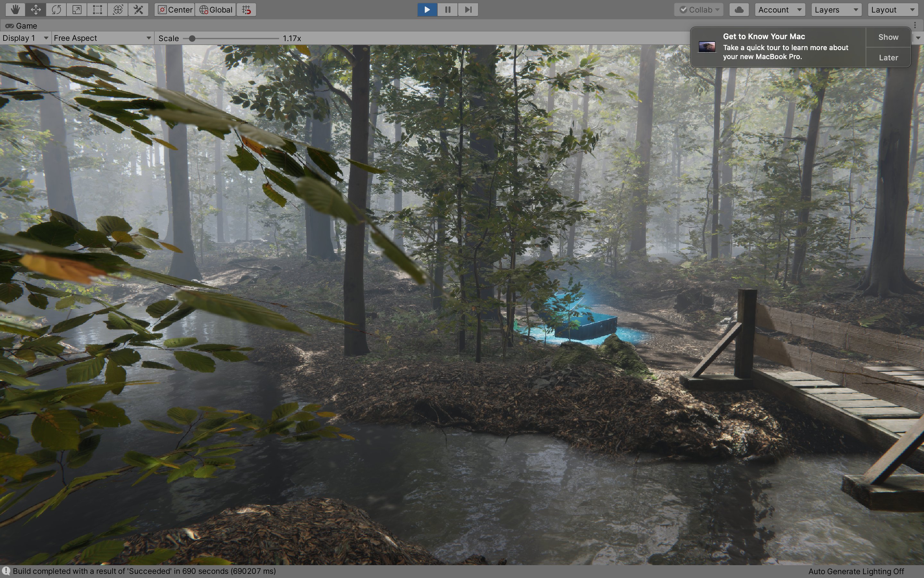Open the Layout dropdown
924x578 pixels.
coord(893,10)
